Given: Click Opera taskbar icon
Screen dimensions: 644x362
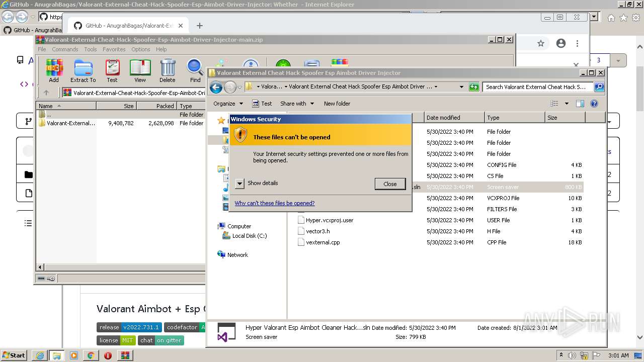Looking at the screenshot, I should point(108,355).
